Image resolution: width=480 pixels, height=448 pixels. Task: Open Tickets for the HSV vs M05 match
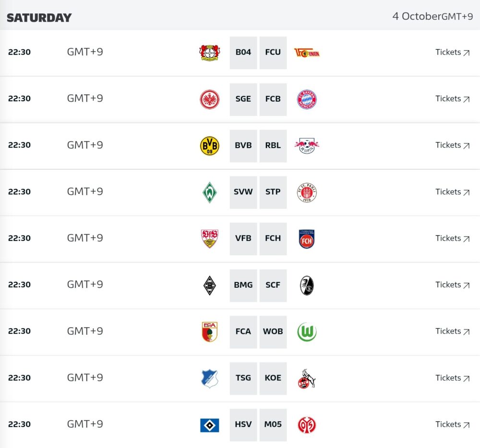click(453, 424)
